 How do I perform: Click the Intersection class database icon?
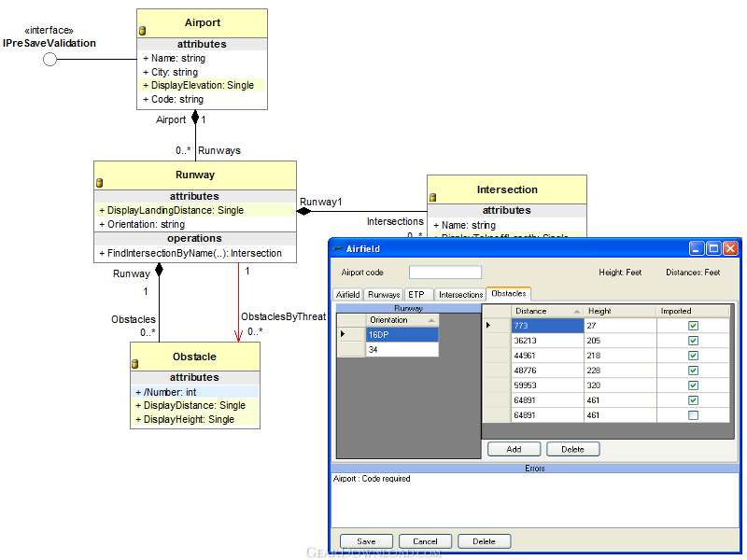[433, 197]
